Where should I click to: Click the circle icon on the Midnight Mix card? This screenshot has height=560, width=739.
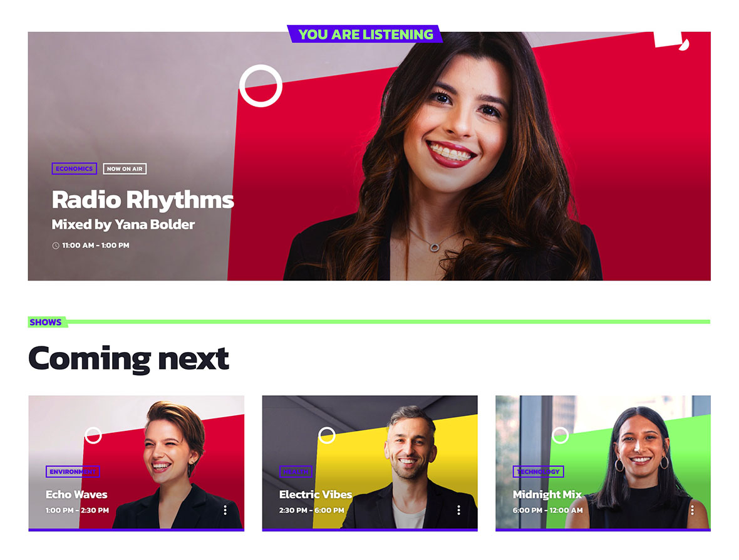click(560, 435)
